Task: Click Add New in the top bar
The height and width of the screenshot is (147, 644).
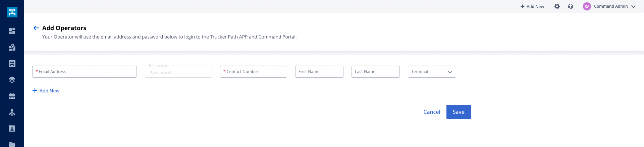Action: click(532, 6)
